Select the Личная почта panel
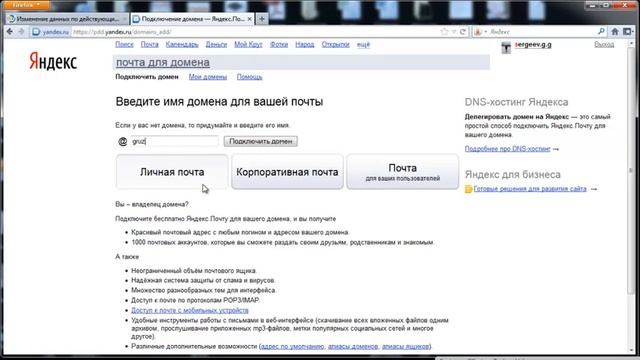Viewport: 640px width, 360px height. click(x=172, y=172)
